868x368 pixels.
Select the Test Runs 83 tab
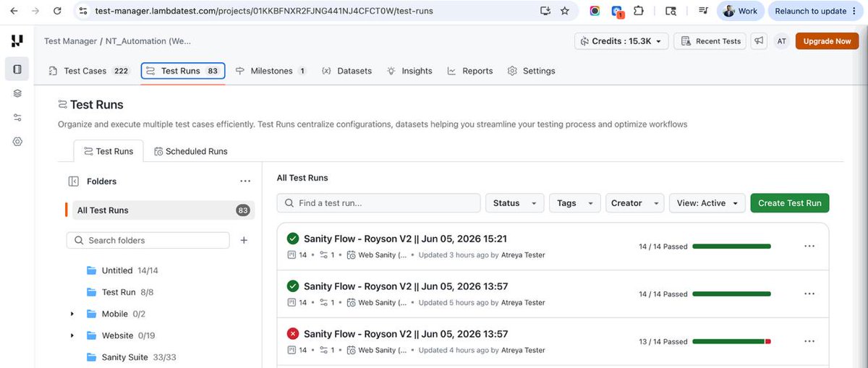[183, 71]
